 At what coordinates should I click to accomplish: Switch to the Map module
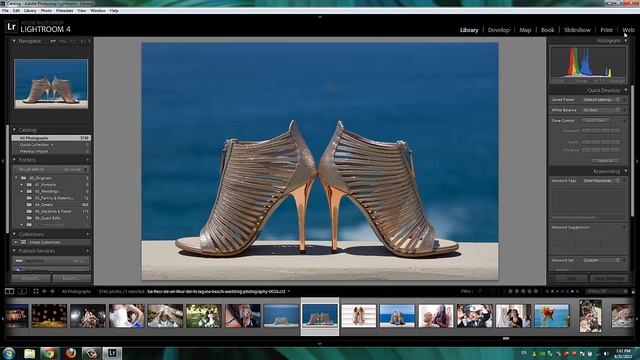pos(525,30)
